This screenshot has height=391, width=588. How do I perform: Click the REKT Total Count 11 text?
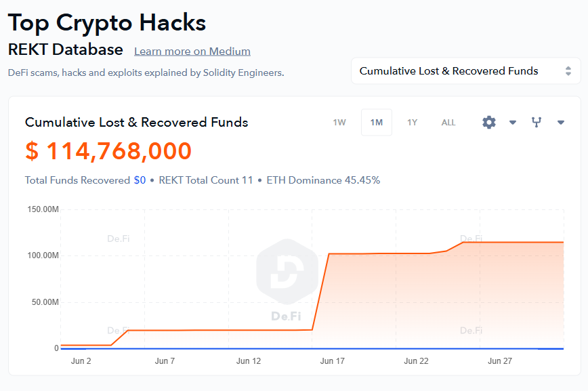(206, 180)
